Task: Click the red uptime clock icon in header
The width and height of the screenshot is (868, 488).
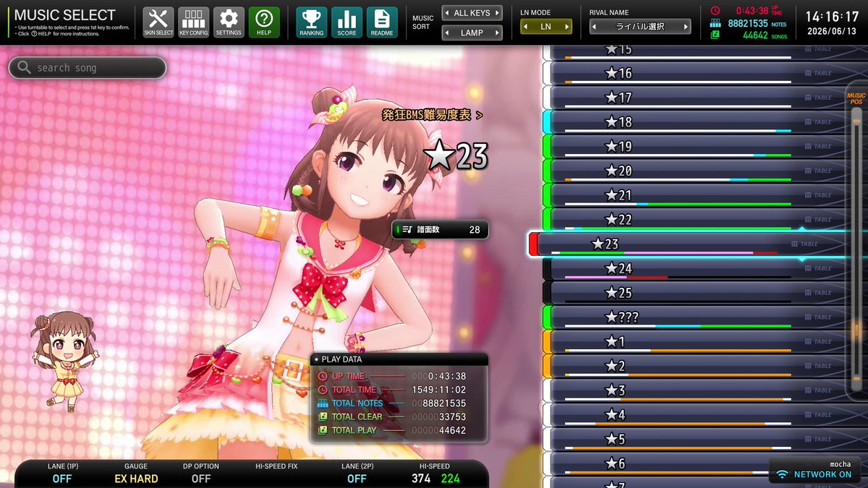Action: [x=715, y=11]
